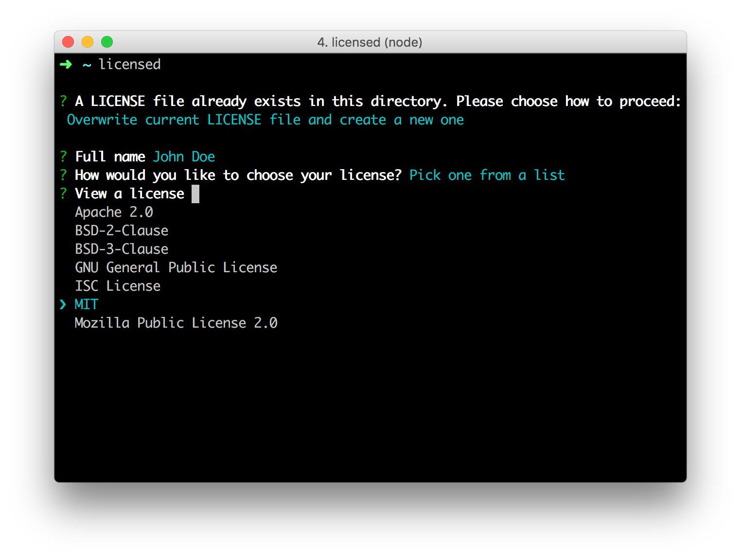Click the tilde symbol in the prompt

point(87,64)
